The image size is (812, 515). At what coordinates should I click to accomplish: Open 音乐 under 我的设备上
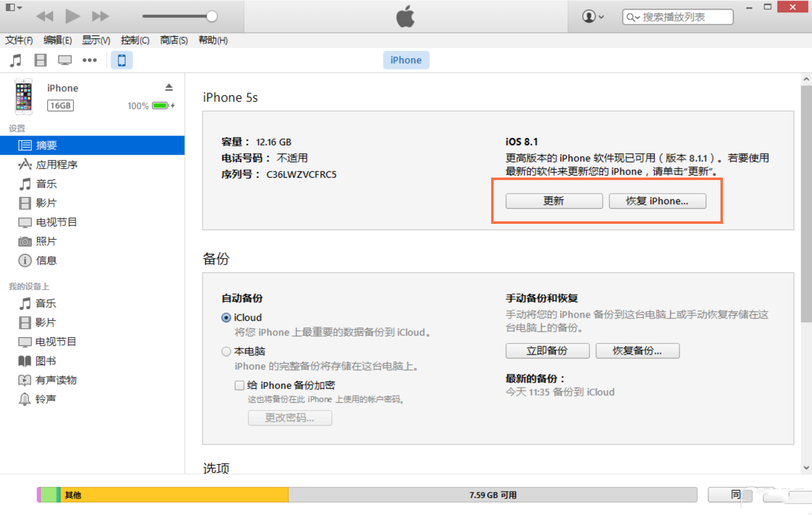tap(93, 303)
